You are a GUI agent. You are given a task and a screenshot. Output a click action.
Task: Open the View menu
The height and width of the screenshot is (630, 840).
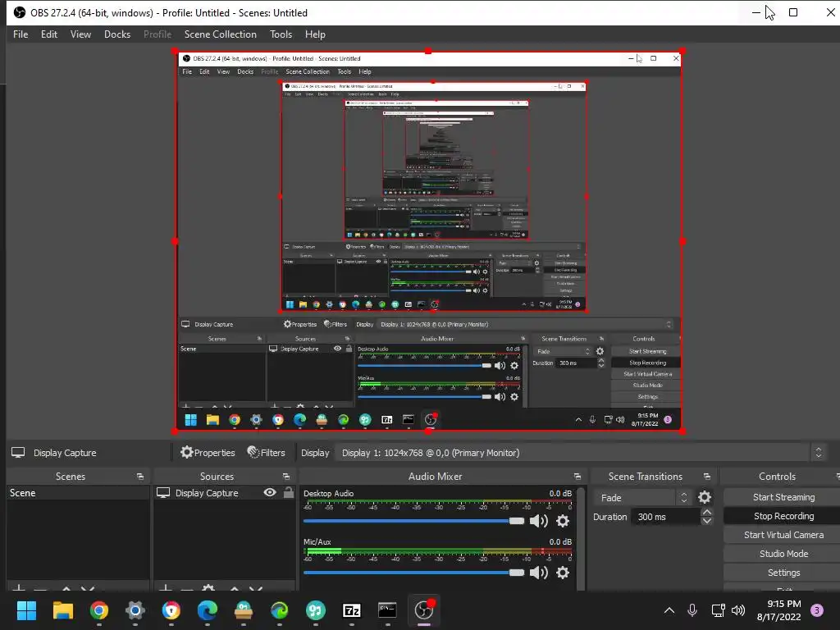point(80,34)
